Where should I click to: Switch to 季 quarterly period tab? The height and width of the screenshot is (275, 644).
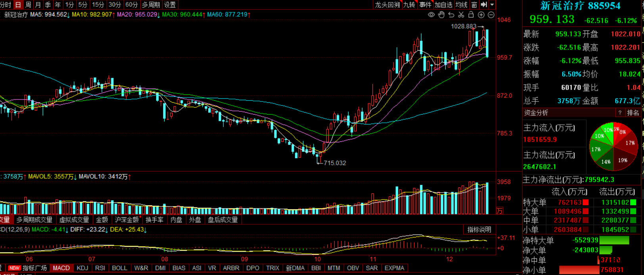(x=48, y=5)
